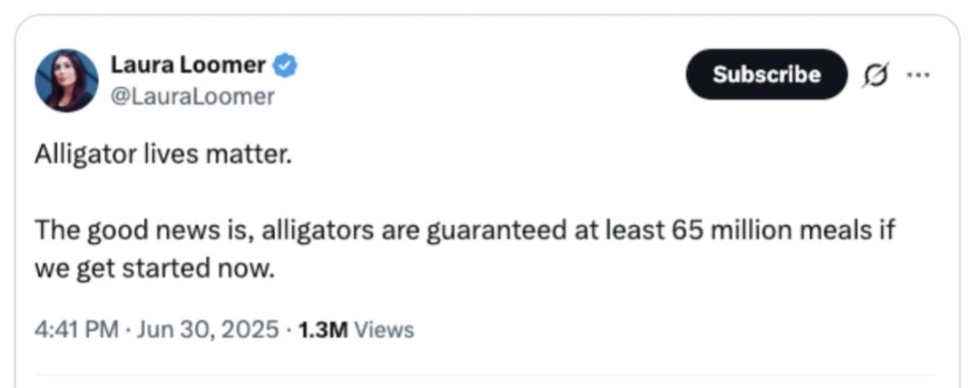Click the "we get started now." line
The width and height of the screenshot is (980, 388).
(x=154, y=269)
